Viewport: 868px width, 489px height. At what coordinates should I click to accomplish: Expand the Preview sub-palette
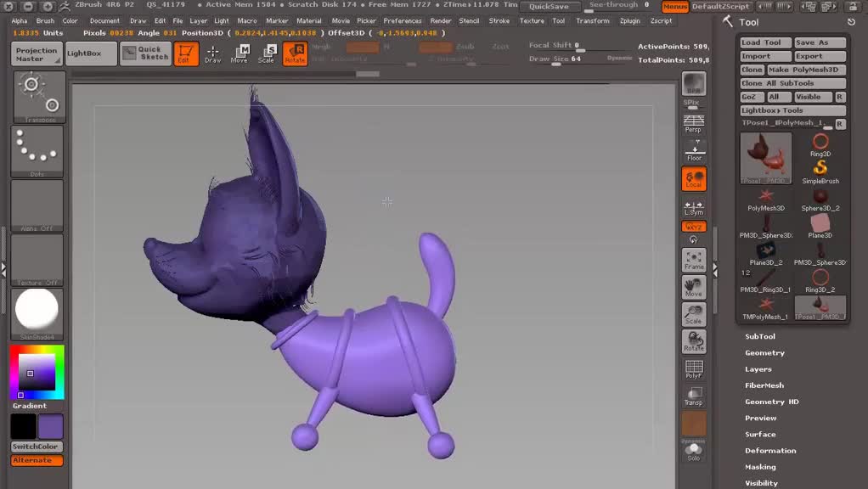coord(761,419)
